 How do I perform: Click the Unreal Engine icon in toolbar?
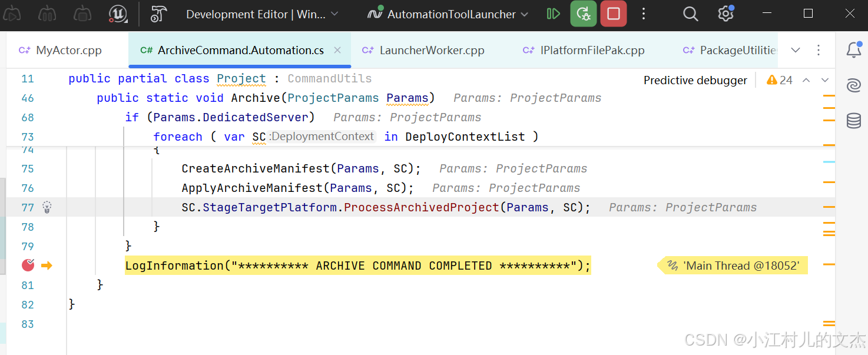[118, 14]
